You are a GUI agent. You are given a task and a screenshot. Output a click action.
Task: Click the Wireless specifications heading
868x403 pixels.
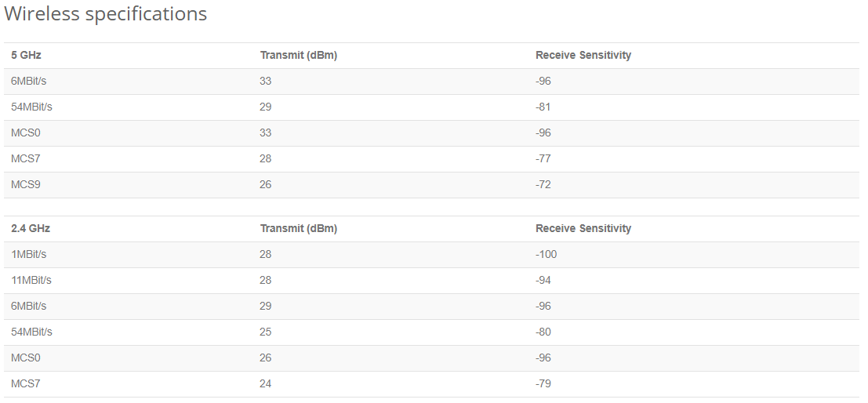point(105,13)
